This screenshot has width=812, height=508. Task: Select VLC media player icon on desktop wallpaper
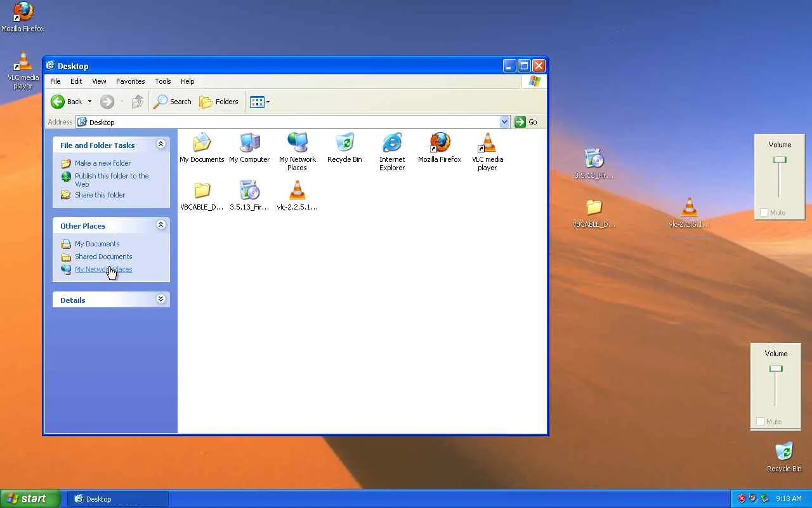(23, 70)
